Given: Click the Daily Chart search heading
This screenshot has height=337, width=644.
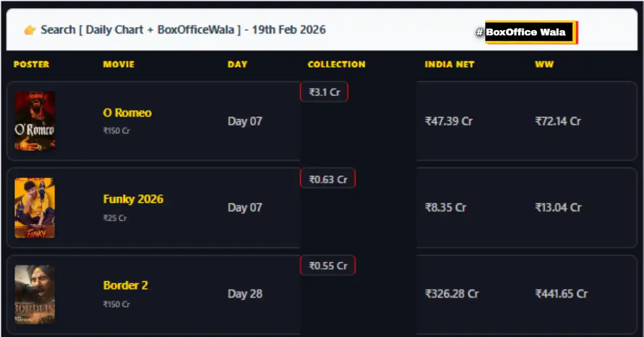Looking at the screenshot, I should coord(182,30).
